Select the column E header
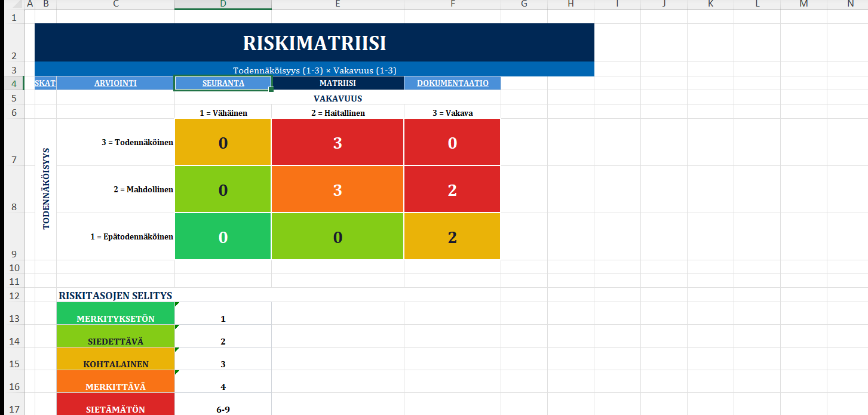This screenshot has height=415, width=868. (x=338, y=5)
